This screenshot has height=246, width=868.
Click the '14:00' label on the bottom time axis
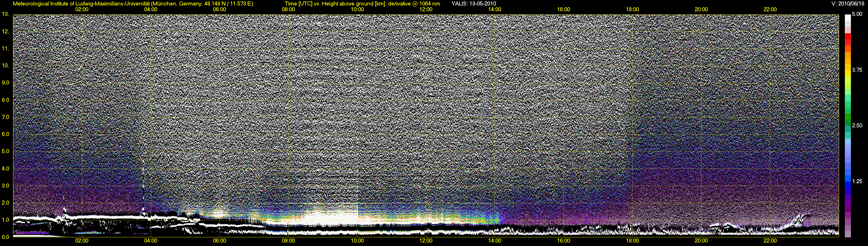click(495, 241)
